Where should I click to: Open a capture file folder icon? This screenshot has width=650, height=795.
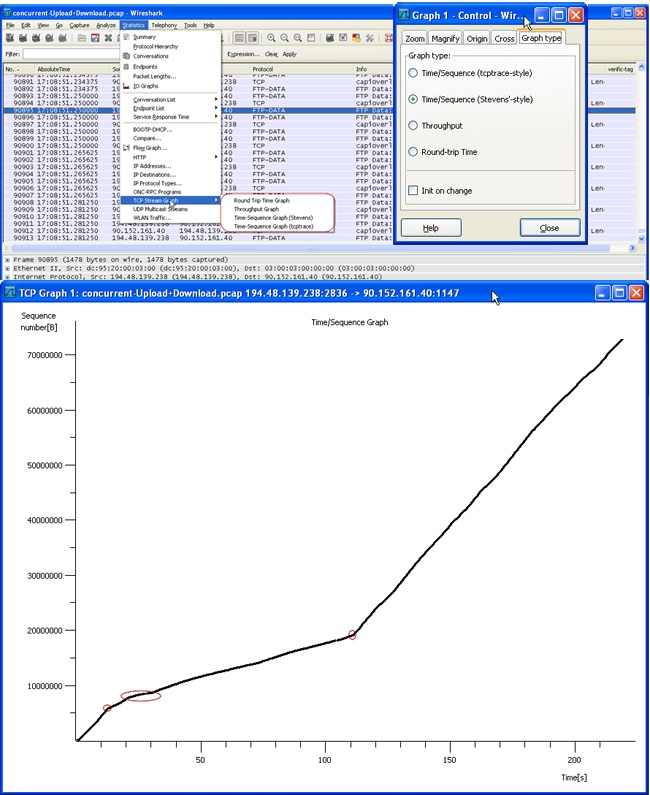coord(82,38)
